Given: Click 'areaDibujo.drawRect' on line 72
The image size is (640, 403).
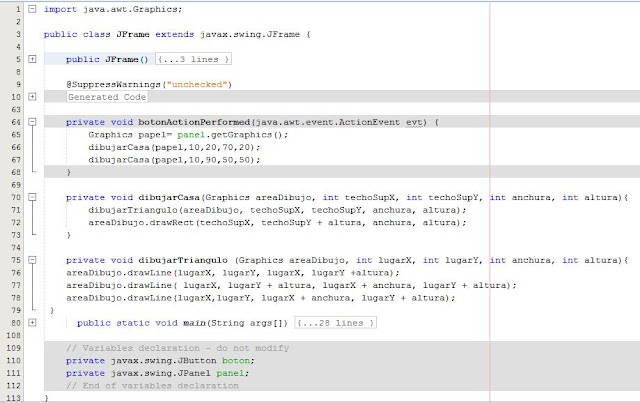Looking at the screenshot, I should 141,223.
